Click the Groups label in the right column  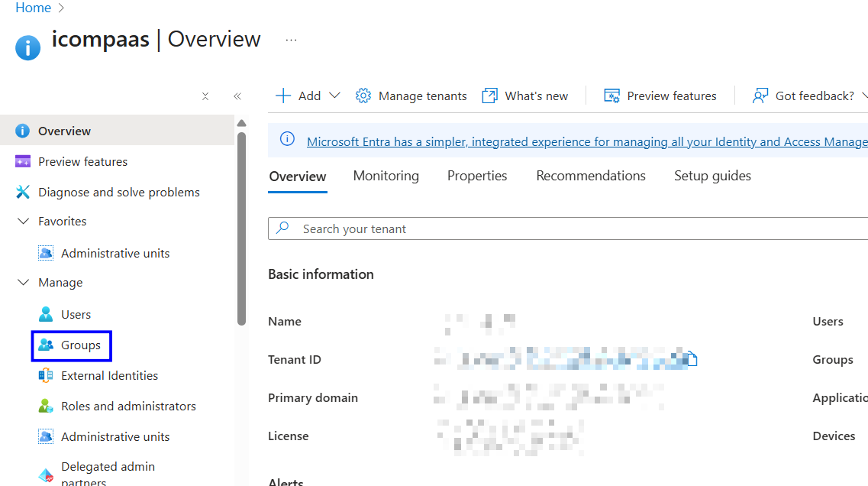(x=833, y=360)
